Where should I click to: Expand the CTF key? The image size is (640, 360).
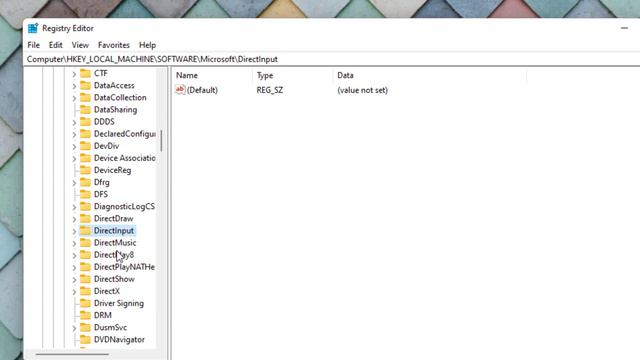point(74,74)
